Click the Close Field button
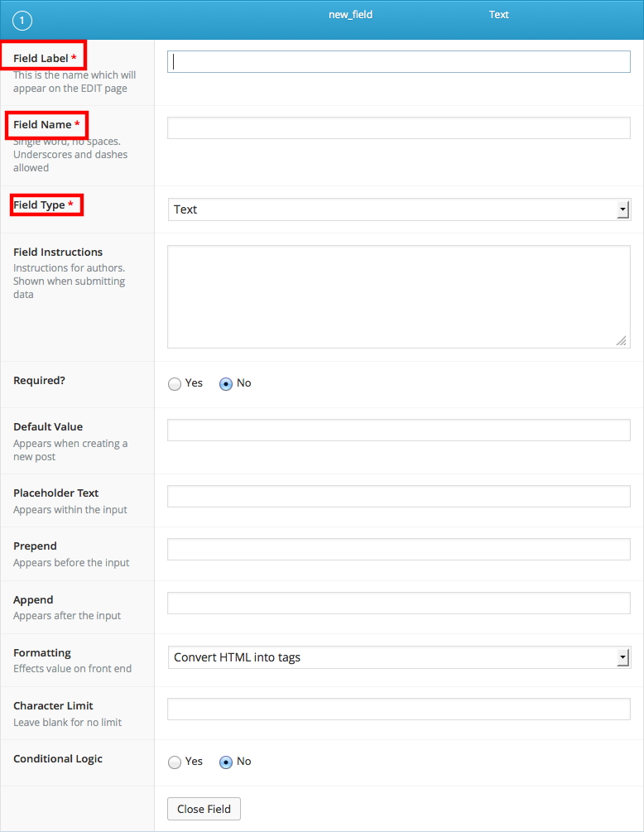The image size is (644, 832). click(204, 809)
